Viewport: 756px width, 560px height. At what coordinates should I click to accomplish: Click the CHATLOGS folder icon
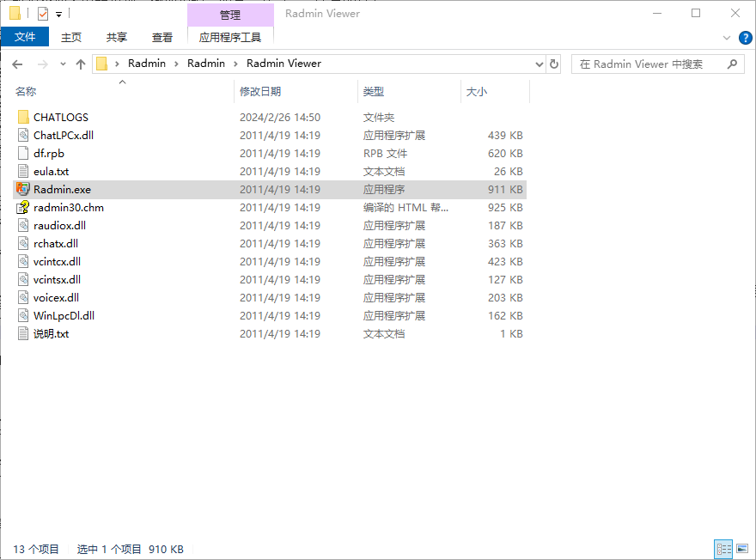click(x=22, y=117)
